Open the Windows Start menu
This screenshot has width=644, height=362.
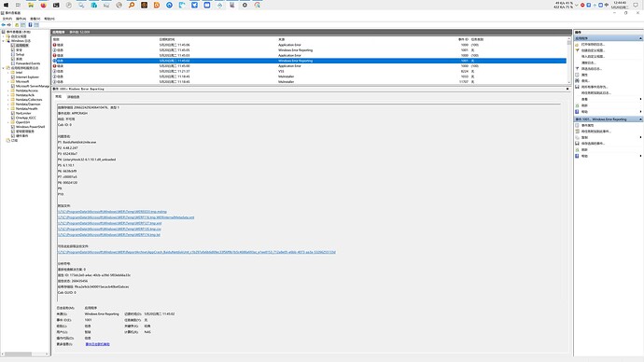click(6, 5)
